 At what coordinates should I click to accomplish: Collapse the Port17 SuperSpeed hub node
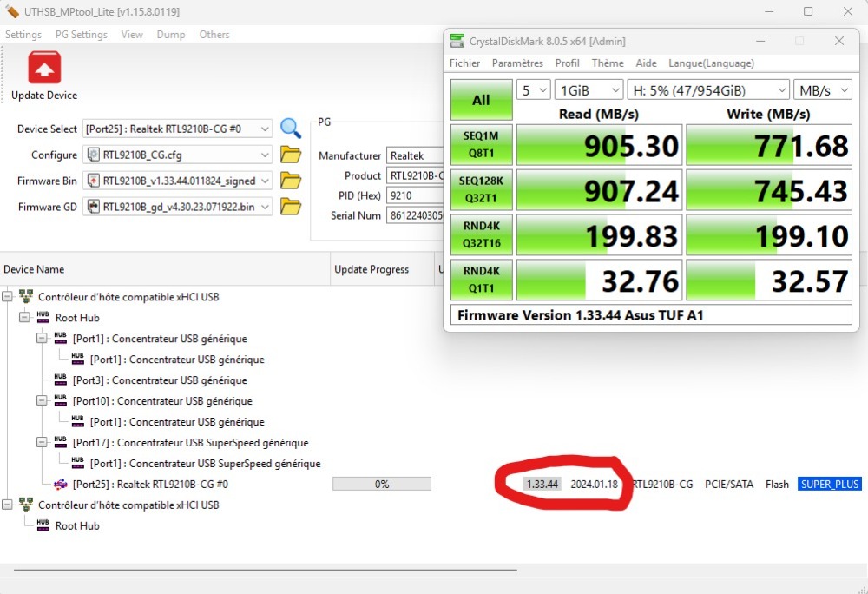pos(42,443)
